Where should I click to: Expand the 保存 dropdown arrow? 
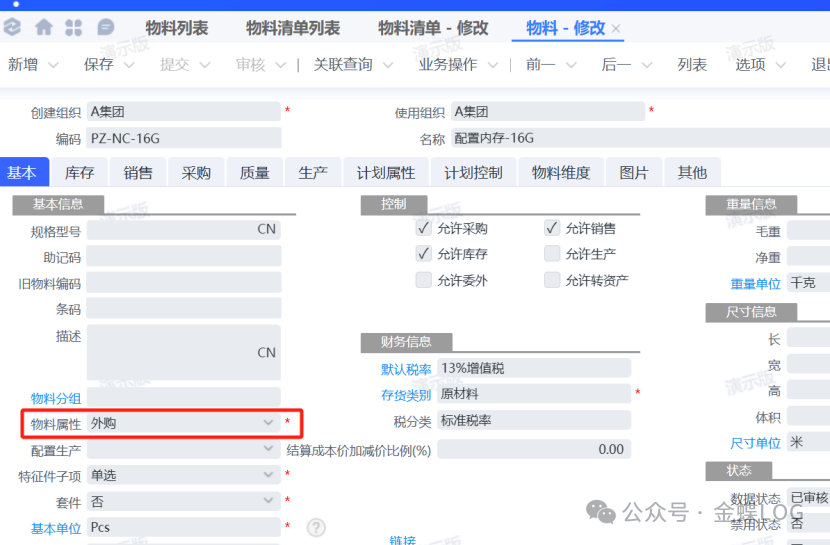click(x=129, y=65)
